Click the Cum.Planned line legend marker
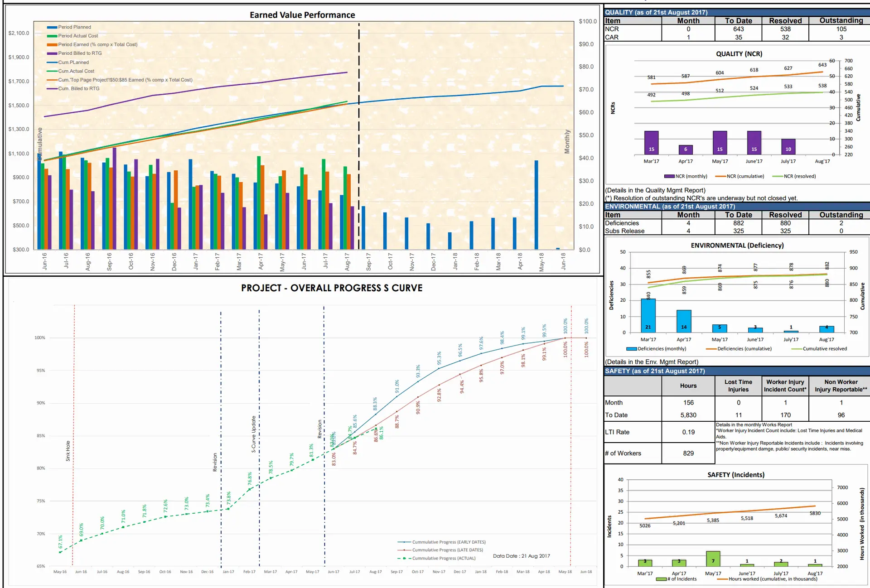 (51, 62)
